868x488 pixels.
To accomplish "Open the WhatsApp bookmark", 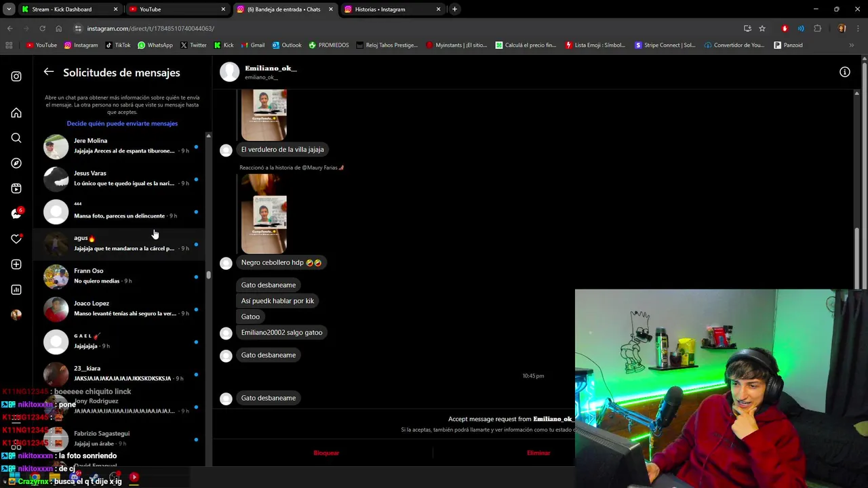I will click(x=155, y=45).
